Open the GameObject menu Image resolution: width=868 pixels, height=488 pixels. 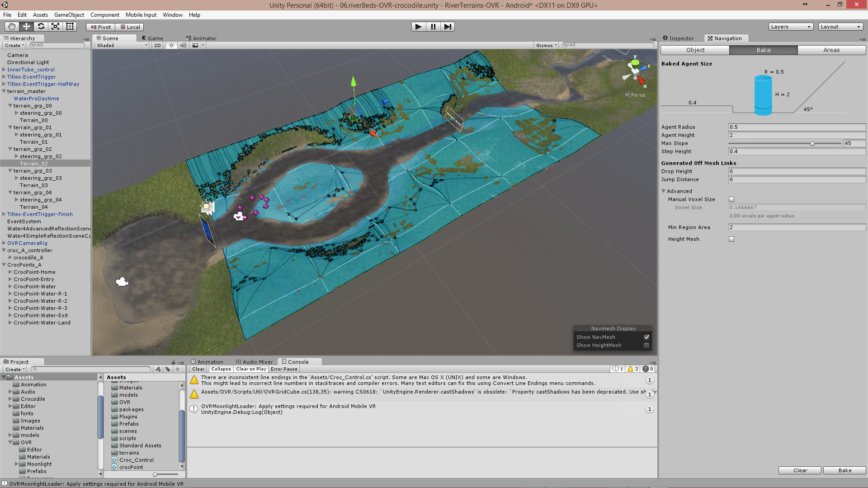click(69, 15)
